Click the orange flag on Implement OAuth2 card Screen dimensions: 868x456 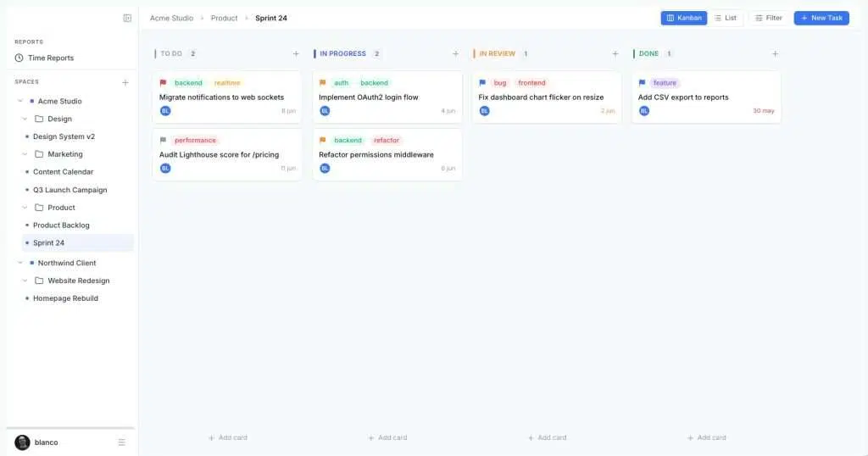322,83
